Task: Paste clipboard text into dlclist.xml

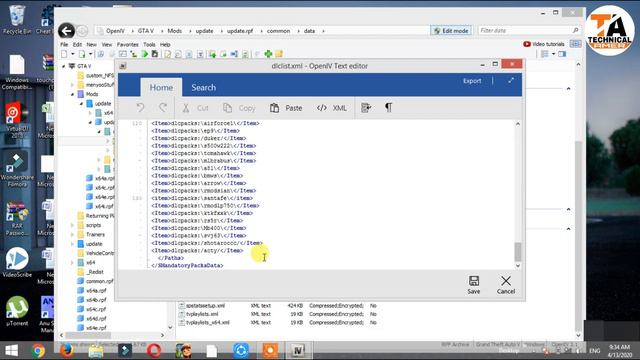Action: pos(286,108)
